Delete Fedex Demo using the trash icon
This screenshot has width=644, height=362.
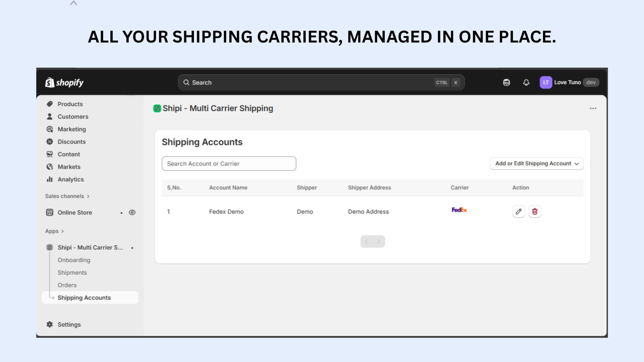(535, 211)
